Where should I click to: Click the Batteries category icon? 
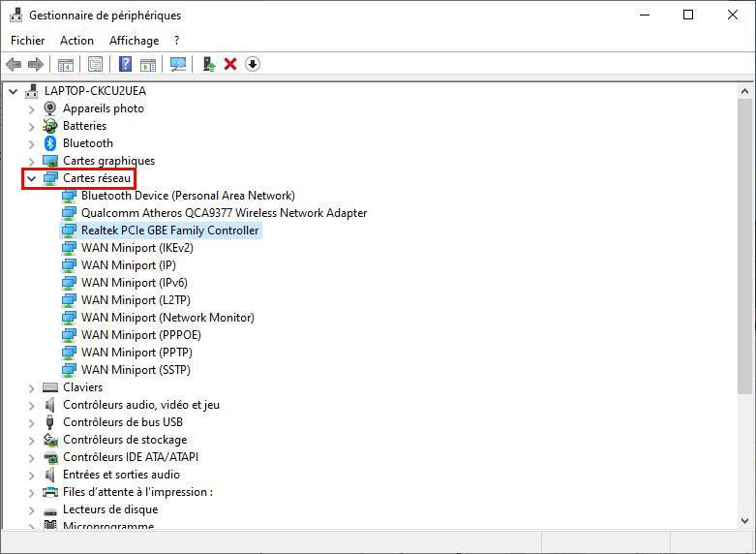click(50, 126)
